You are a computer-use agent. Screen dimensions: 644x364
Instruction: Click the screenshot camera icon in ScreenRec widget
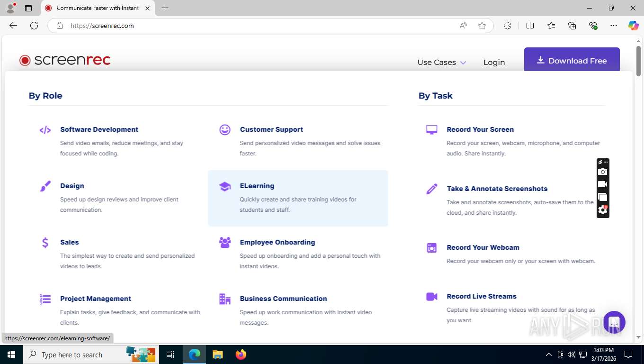[602, 172]
